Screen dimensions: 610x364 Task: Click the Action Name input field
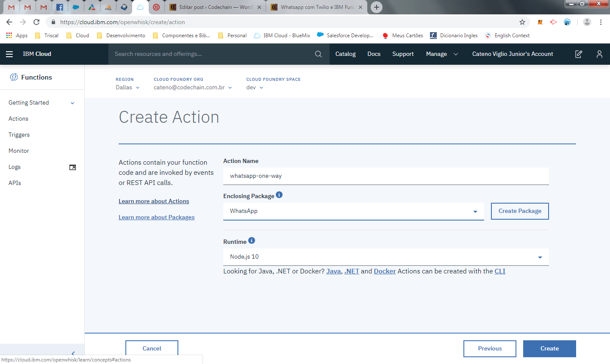pos(386,176)
